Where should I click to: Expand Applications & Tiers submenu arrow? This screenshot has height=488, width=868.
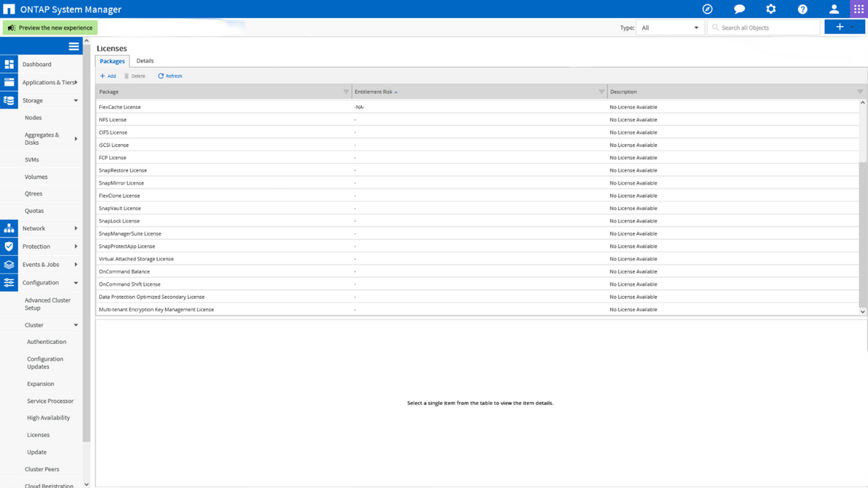76,83
